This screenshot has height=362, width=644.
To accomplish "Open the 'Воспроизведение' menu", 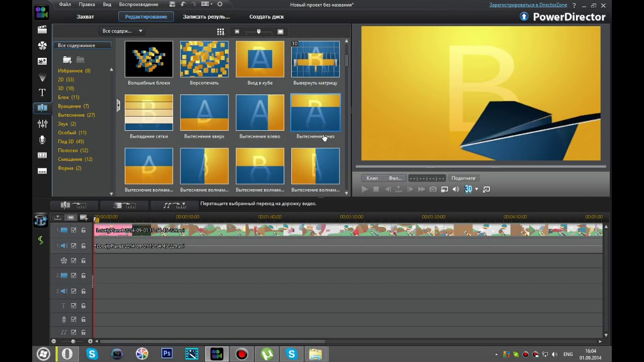I will tap(139, 5).
